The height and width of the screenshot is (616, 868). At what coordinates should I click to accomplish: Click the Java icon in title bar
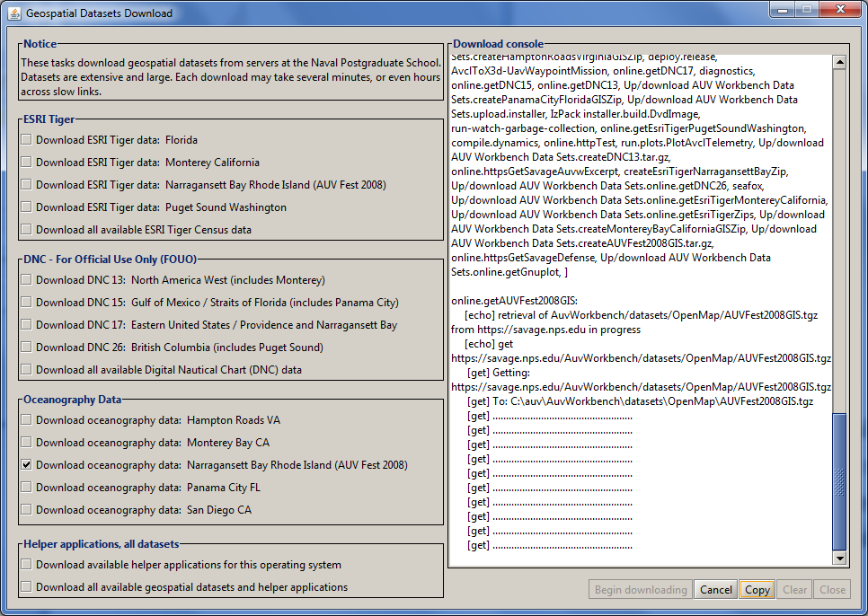coord(13,13)
